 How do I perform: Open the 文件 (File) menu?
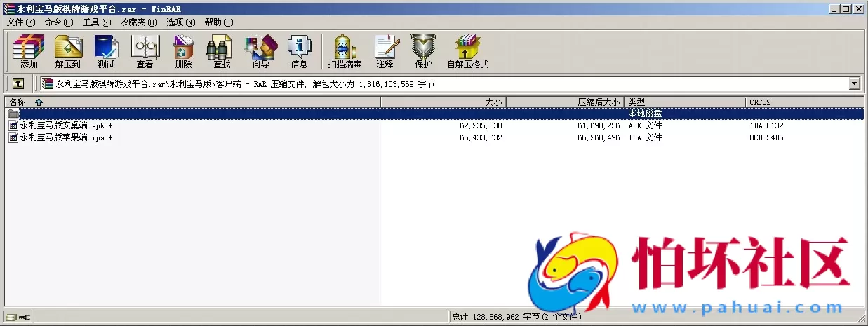pyautogui.click(x=20, y=22)
